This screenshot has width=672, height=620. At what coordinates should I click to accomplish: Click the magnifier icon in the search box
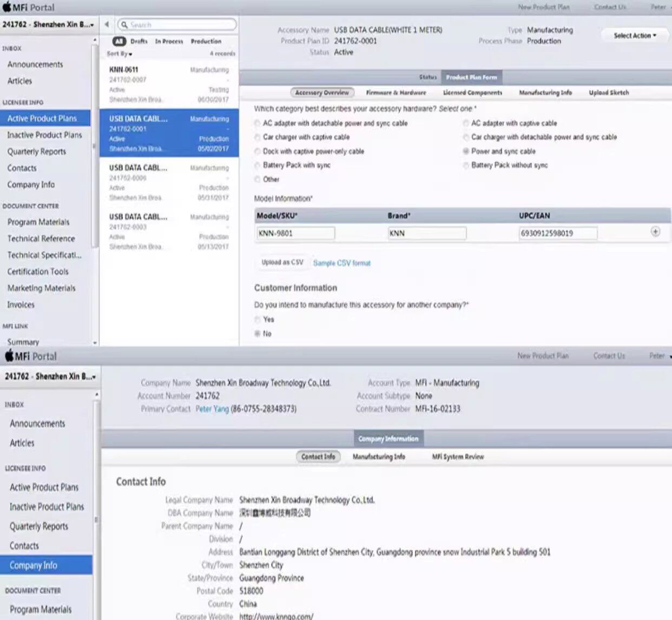click(x=124, y=25)
